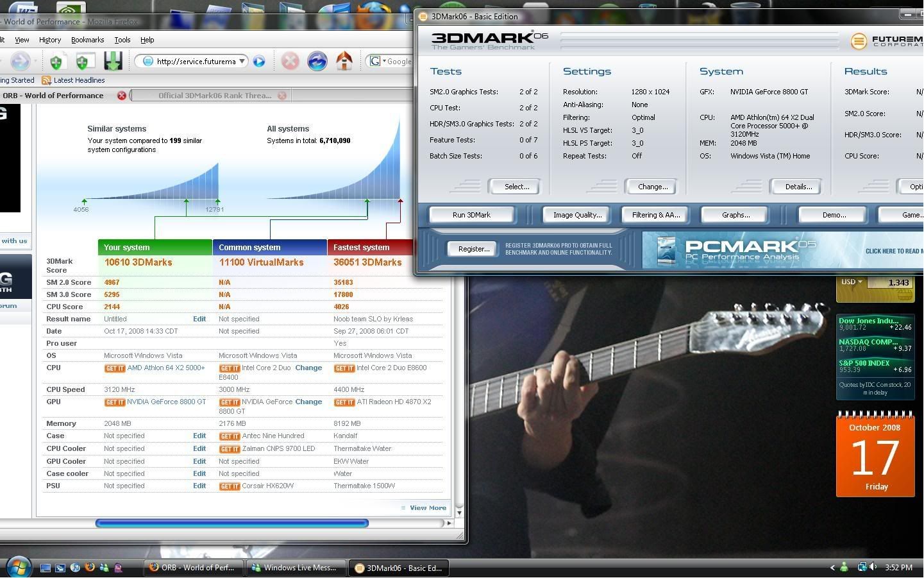This screenshot has height=578, width=924.
Task: Open the Tools menu in Firefox
Action: pos(122,40)
